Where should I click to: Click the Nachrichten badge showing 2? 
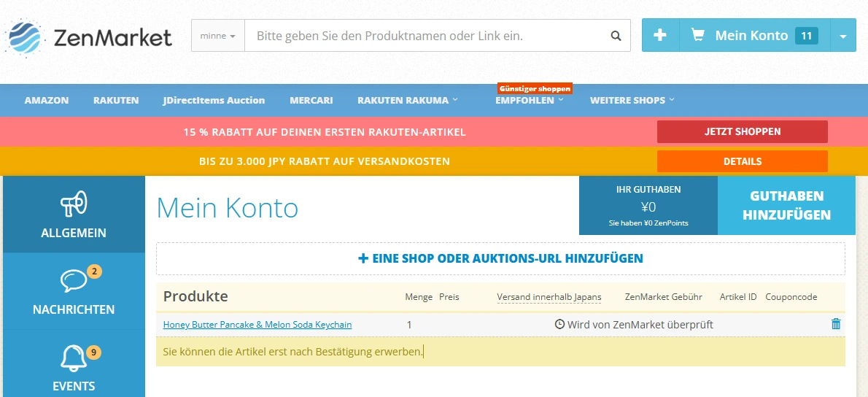[x=95, y=272]
